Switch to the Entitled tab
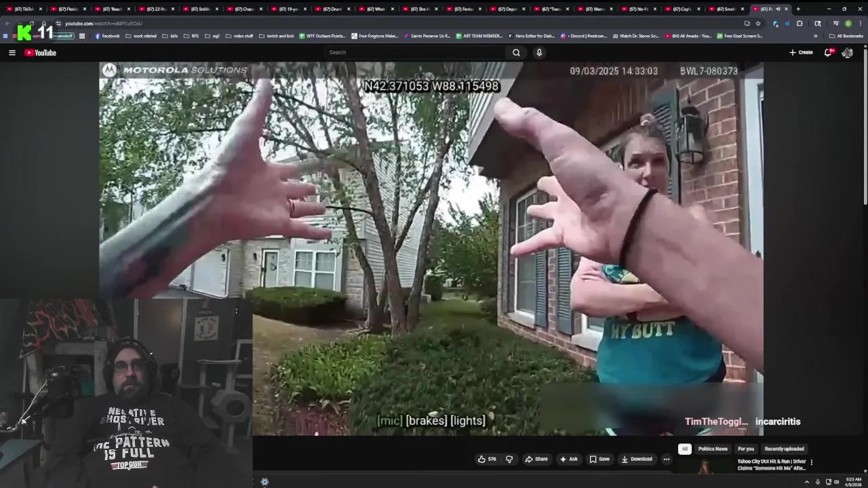This screenshot has height=488, width=868. 199,9
